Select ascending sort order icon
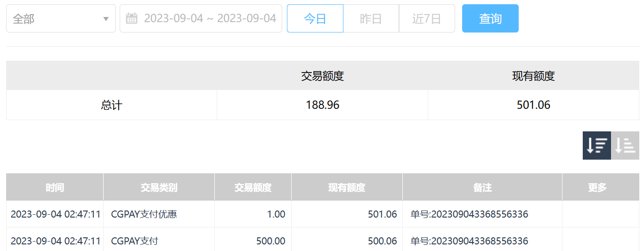This screenshot has height=251, width=644. (625, 146)
